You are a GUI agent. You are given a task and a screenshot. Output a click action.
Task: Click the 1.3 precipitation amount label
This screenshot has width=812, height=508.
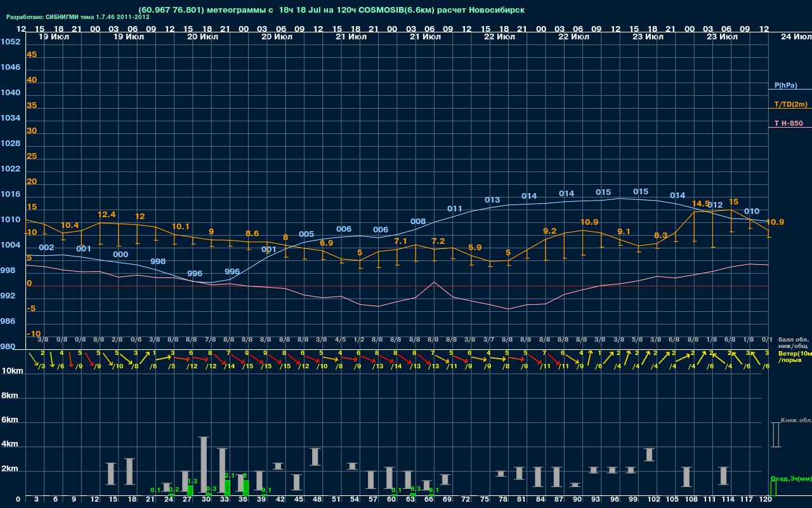point(193,481)
